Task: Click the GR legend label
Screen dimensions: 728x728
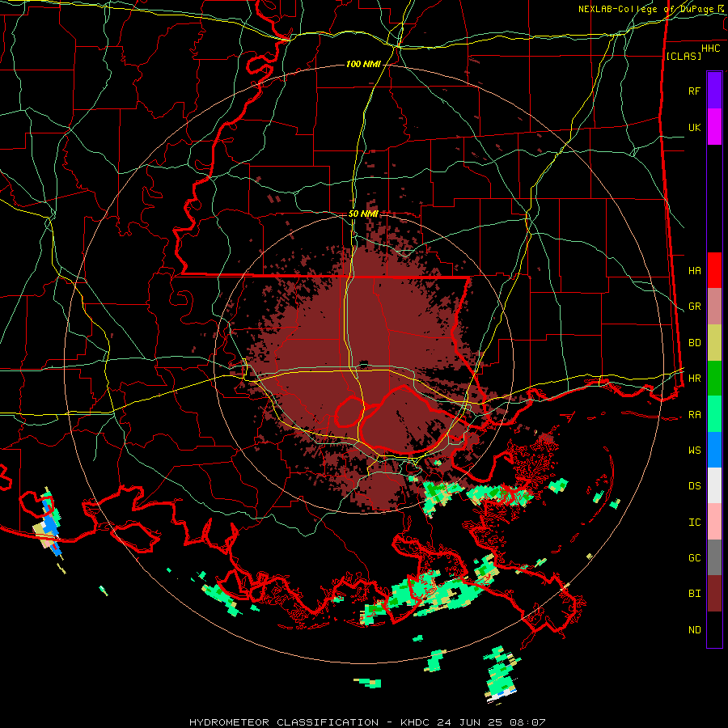Action: coord(694,307)
